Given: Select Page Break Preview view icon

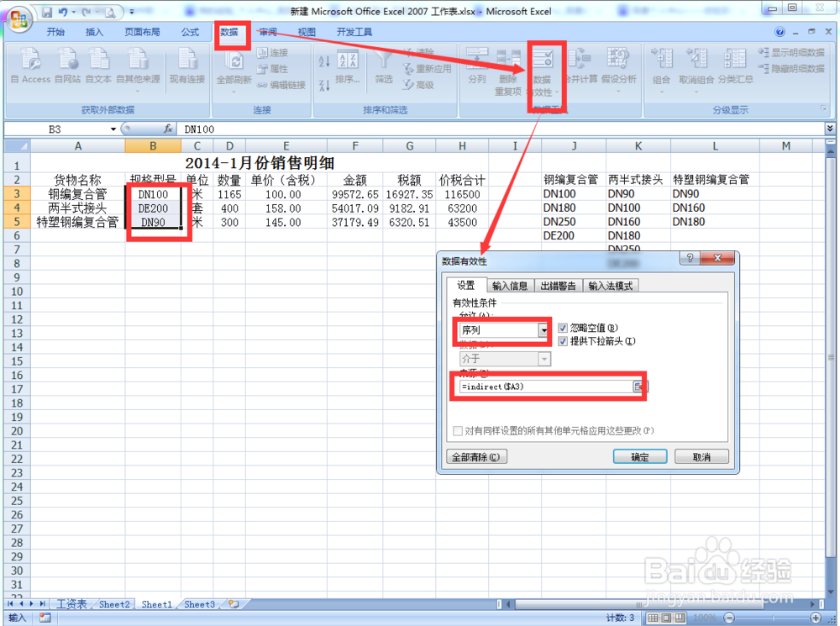Looking at the screenshot, I should pyautogui.click(x=680, y=618).
